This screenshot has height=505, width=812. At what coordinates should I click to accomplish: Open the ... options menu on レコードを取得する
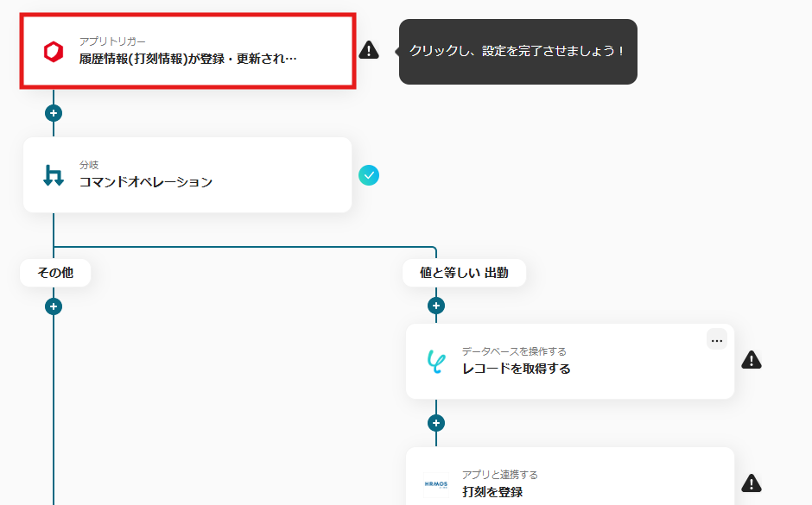[716, 339]
